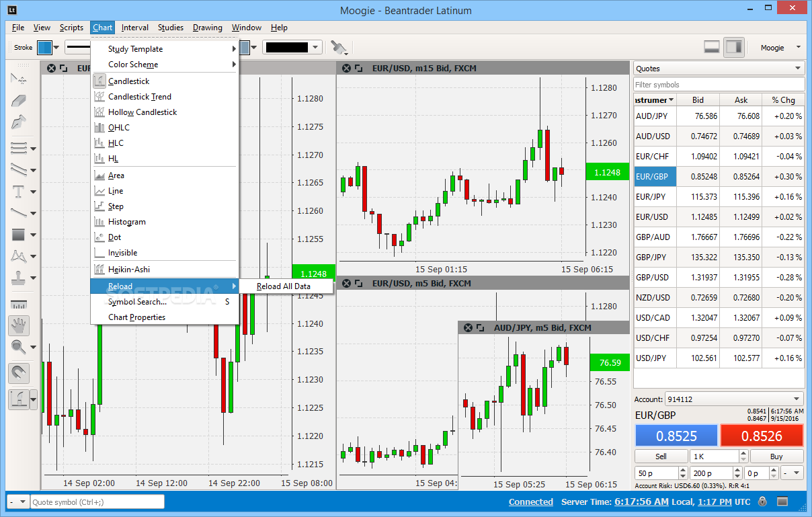
Task: Open the Interval menu
Action: point(135,28)
